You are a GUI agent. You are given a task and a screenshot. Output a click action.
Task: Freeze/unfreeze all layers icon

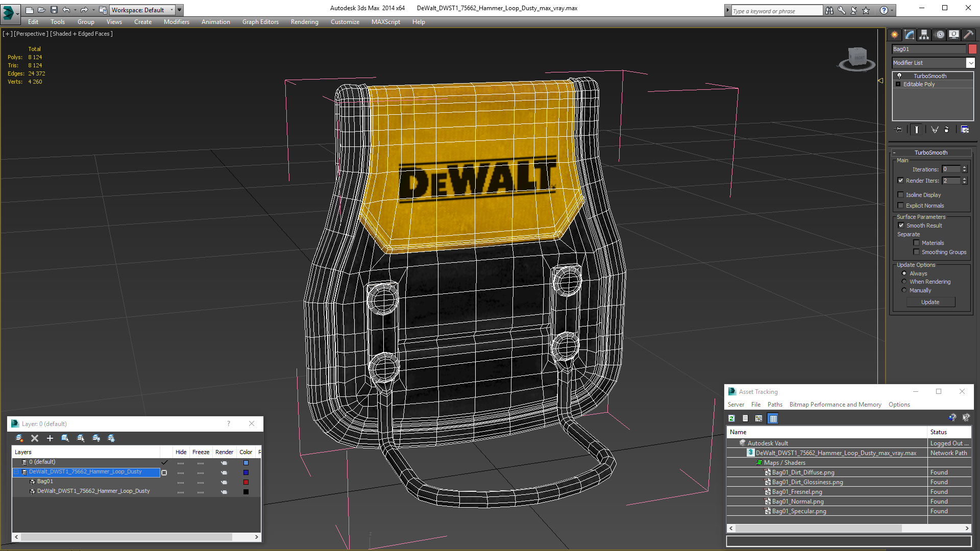click(x=111, y=438)
